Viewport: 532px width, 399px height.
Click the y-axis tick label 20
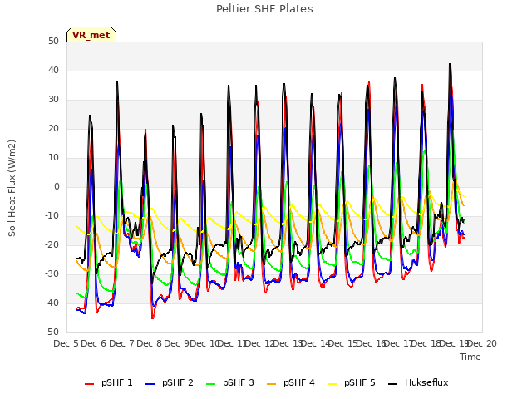point(53,128)
